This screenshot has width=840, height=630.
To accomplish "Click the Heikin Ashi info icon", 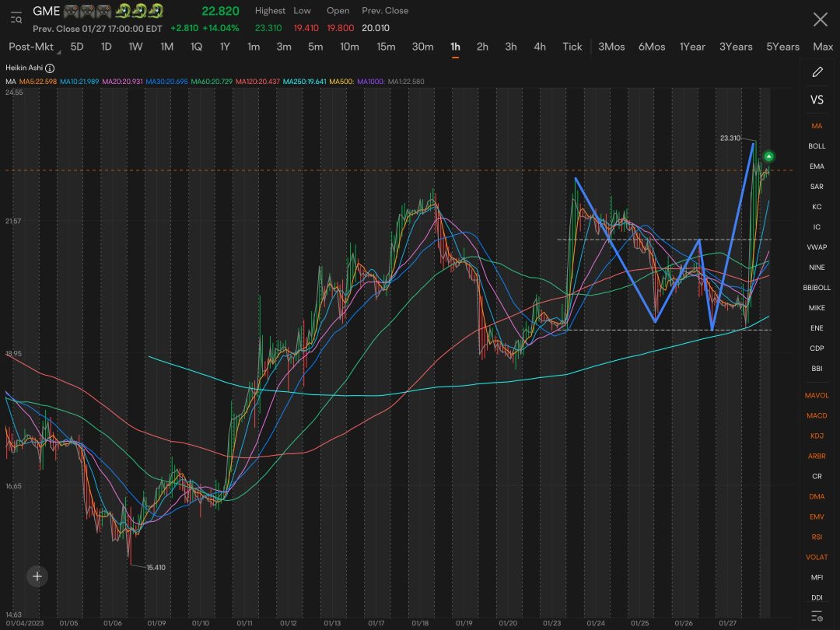I will pyautogui.click(x=50, y=68).
